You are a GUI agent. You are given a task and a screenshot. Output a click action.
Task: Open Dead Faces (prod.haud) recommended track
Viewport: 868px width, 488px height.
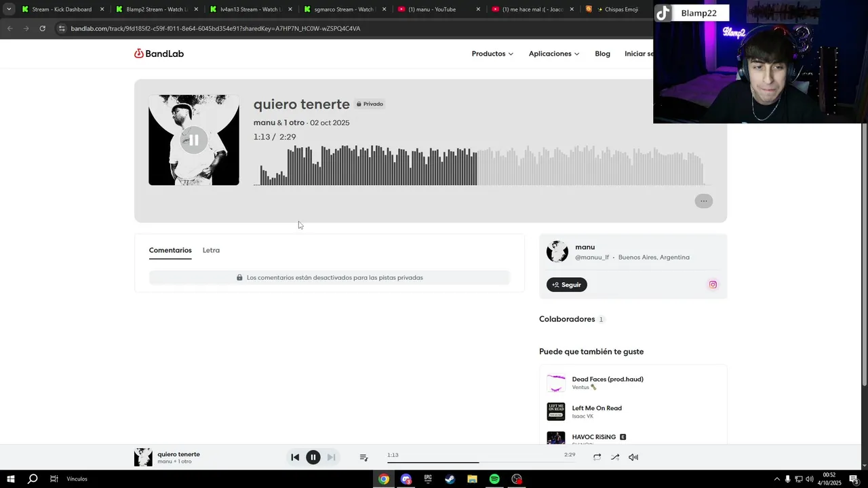(608, 379)
